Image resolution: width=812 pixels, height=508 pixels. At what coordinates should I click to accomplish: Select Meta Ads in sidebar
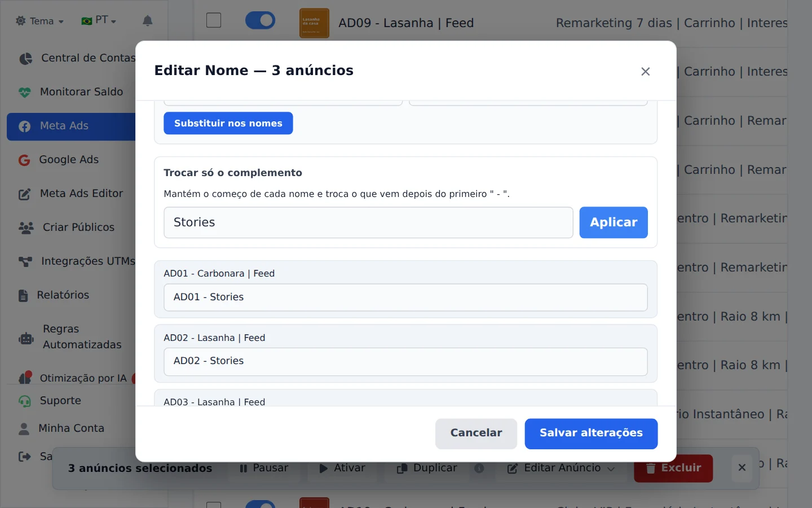[x=71, y=126]
